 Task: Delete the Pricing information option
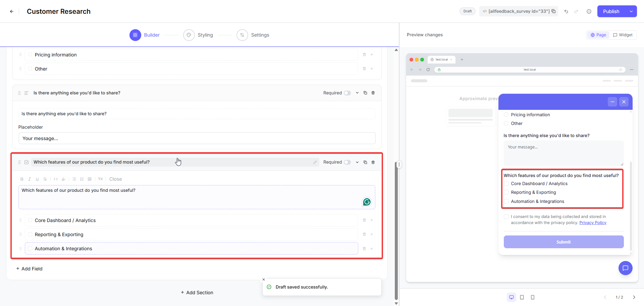point(364,54)
